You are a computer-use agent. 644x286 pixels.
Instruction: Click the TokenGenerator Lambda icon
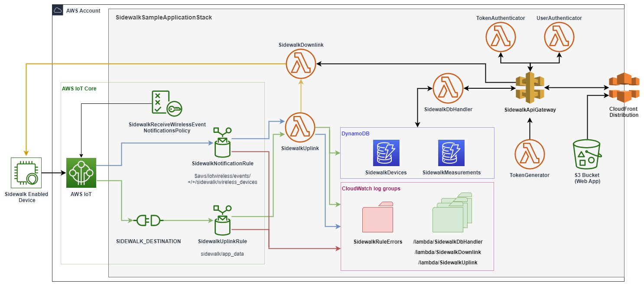530,154
